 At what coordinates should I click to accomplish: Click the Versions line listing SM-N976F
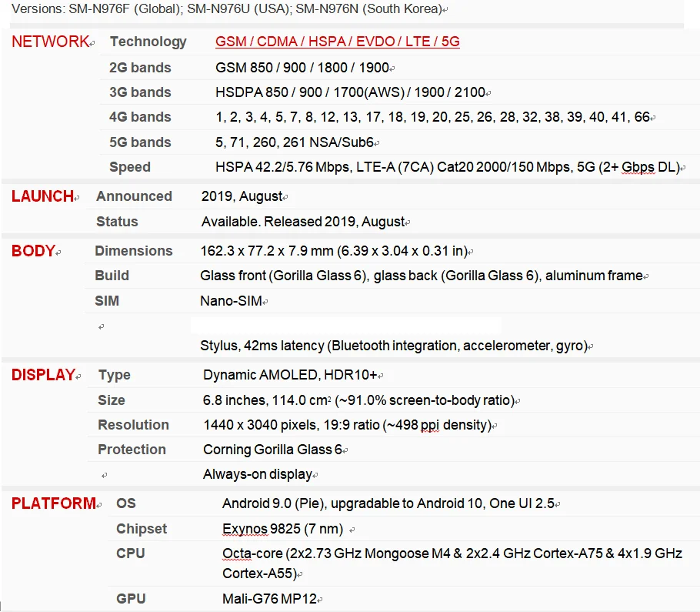[x=226, y=9]
